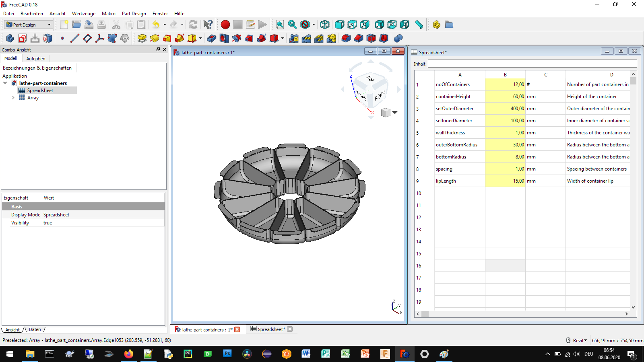Click the spreadsheet vertical scrollbar down arrow
Screen dimensions: 644x362
634,307
